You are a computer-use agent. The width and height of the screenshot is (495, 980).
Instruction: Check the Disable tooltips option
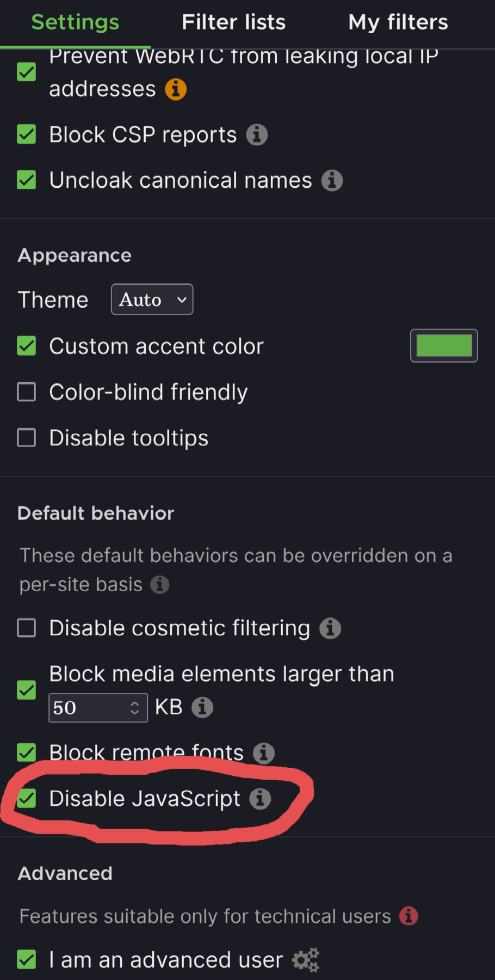tap(27, 438)
